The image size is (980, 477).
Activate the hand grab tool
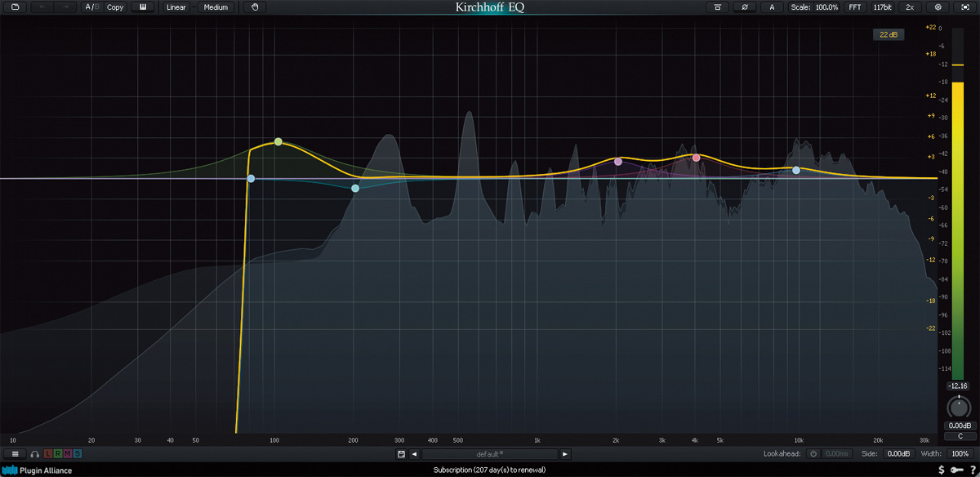coord(255,7)
